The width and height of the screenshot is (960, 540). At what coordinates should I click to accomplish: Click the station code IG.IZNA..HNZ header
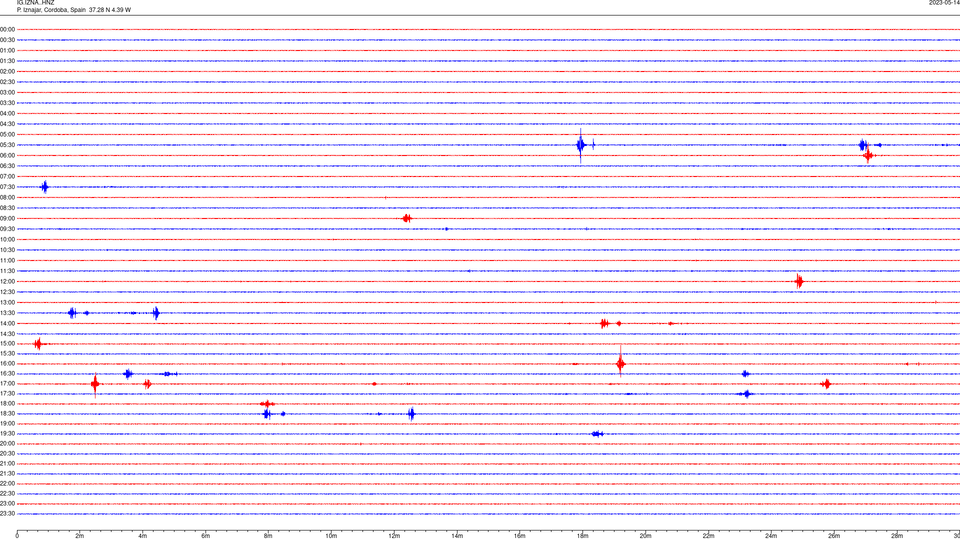(x=36, y=3)
